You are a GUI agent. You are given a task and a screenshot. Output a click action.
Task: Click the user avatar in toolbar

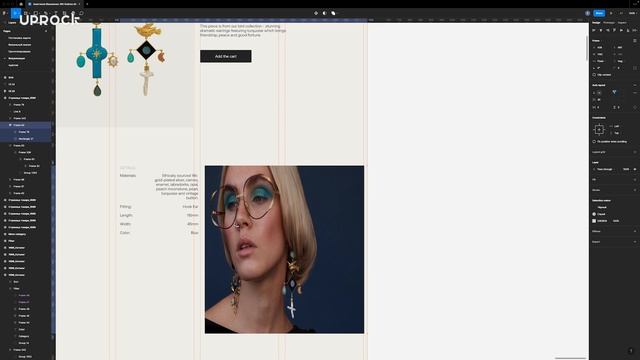(x=588, y=13)
